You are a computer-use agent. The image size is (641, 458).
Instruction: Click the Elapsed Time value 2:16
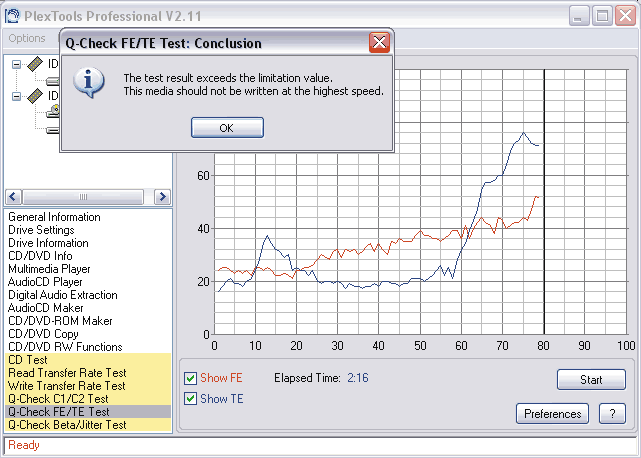[x=358, y=378]
